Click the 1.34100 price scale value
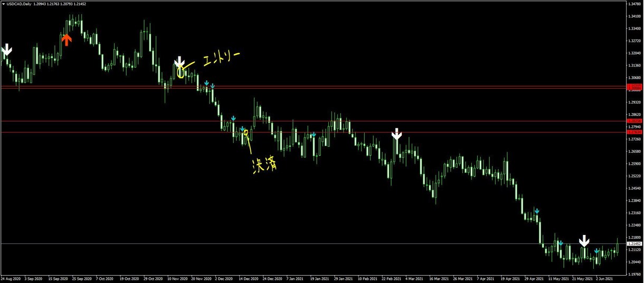 pyautogui.click(x=634, y=16)
